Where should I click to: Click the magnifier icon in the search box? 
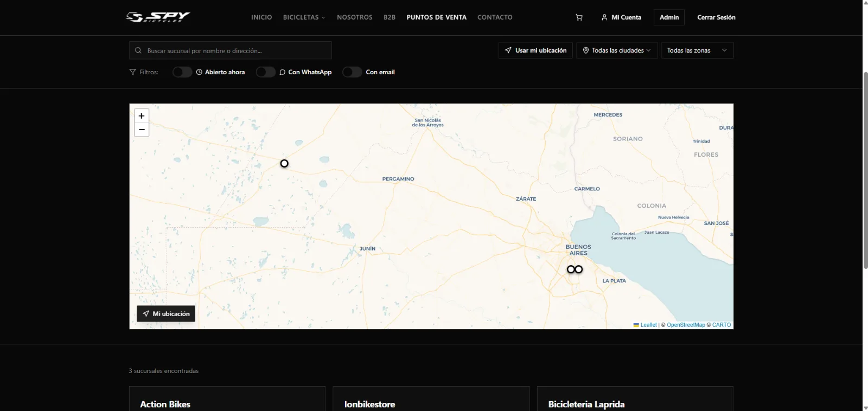[138, 50]
